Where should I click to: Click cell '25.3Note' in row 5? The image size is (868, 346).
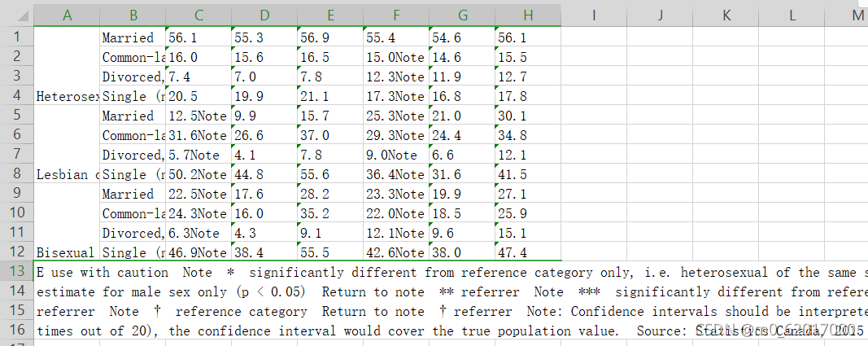tap(396, 115)
